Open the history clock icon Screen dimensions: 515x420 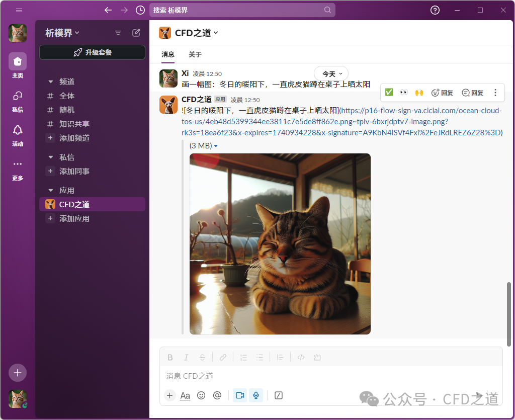point(140,10)
